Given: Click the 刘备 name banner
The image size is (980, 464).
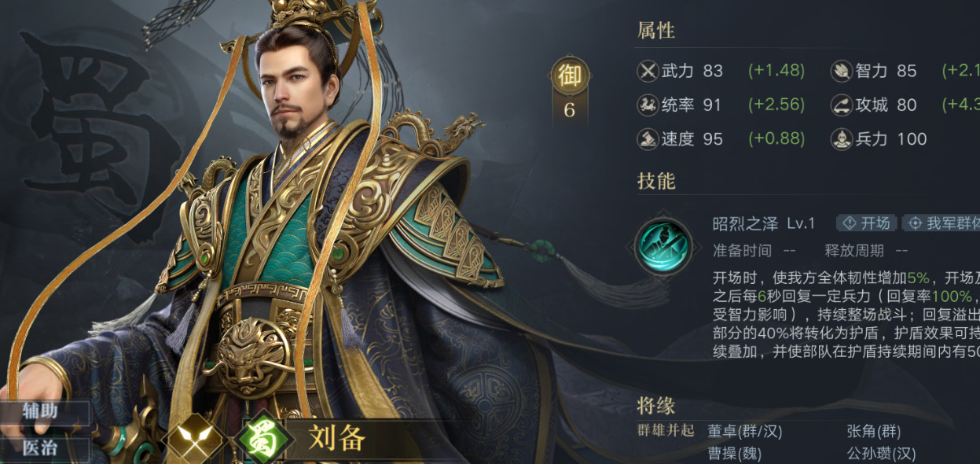Looking at the screenshot, I should tap(337, 438).
